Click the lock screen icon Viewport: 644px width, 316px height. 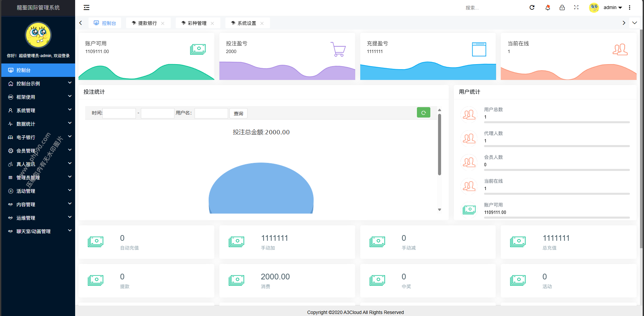coord(562,7)
